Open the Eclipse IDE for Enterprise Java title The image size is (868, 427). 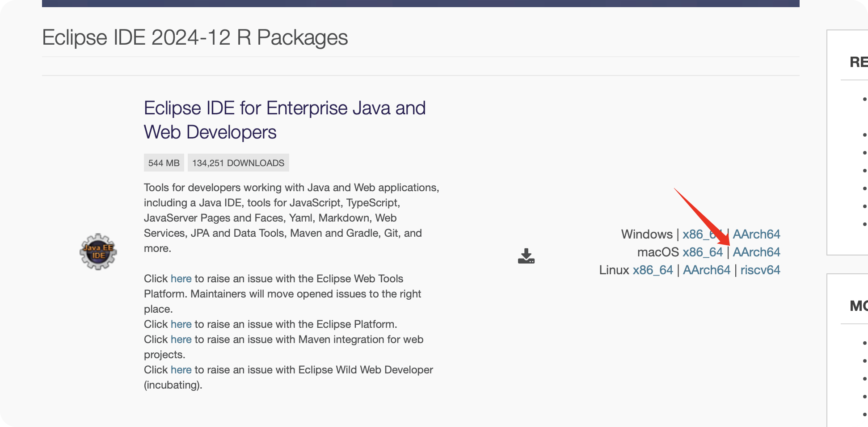[x=285, y=120]
